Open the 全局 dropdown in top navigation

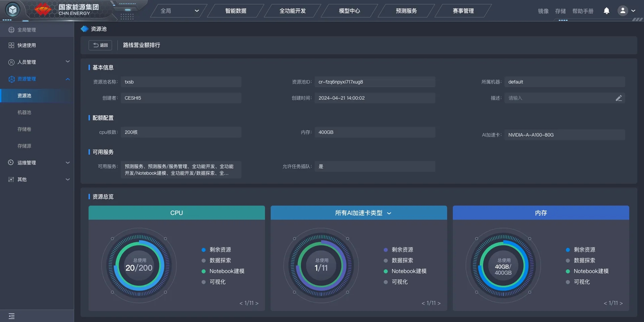[x=179, y=11]
